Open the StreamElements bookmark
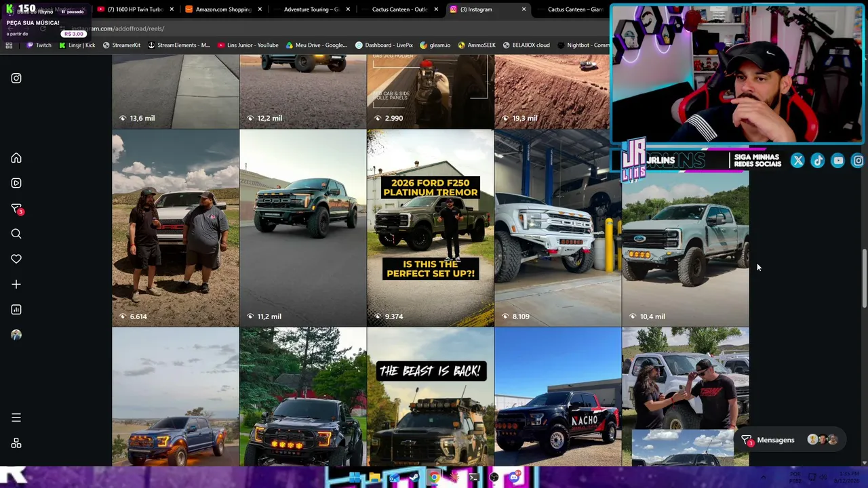This screenshot has width=868, height=488. pos(179,45)
